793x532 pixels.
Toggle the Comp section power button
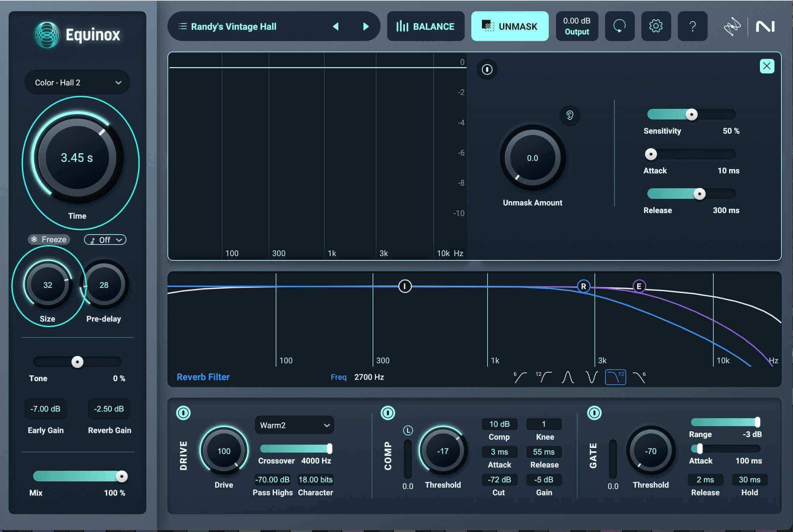pyautogui.click(x=388, y=413)
